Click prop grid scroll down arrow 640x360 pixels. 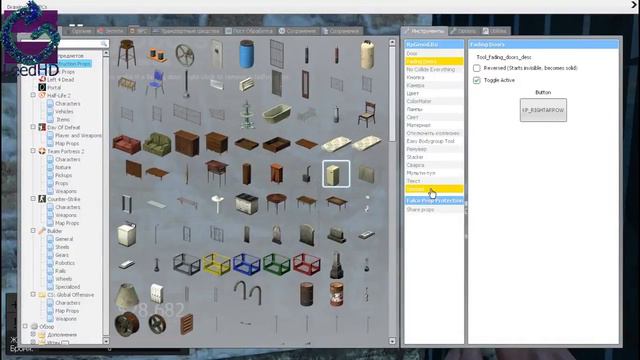tap(392, 341)
